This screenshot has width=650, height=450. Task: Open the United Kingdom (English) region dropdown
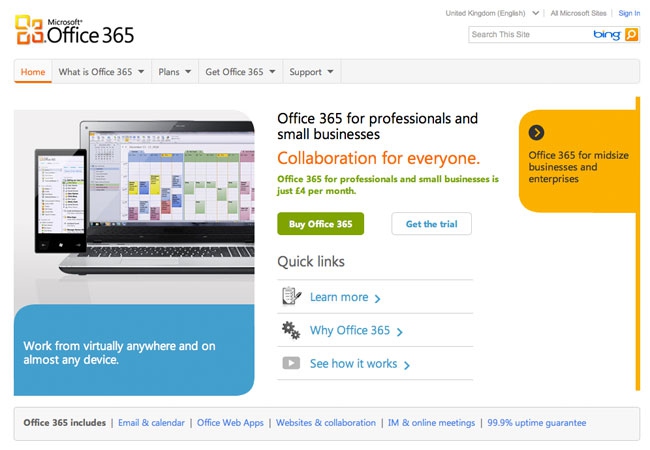[492, 13]
